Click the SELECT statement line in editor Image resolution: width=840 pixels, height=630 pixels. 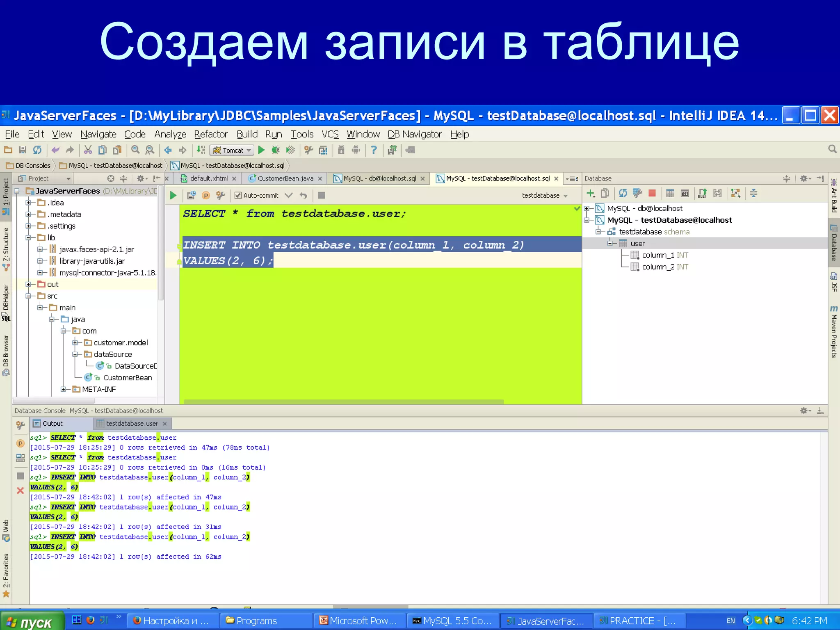(294, 214)
